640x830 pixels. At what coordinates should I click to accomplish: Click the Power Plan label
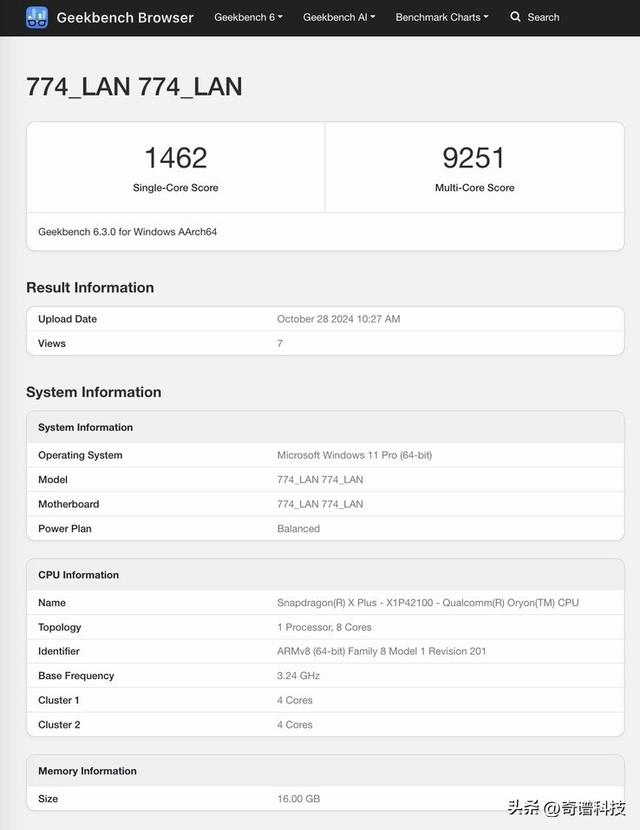tap(65, 528)
